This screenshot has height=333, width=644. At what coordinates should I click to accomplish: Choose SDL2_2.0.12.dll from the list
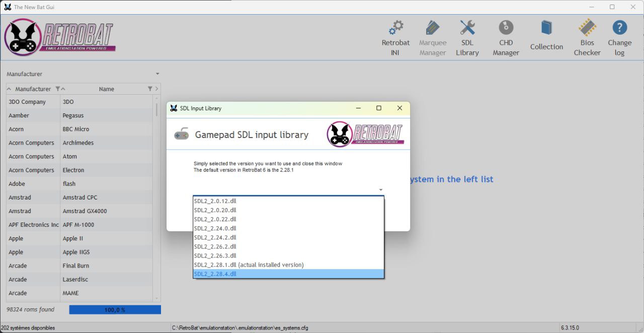click(288, 201)
